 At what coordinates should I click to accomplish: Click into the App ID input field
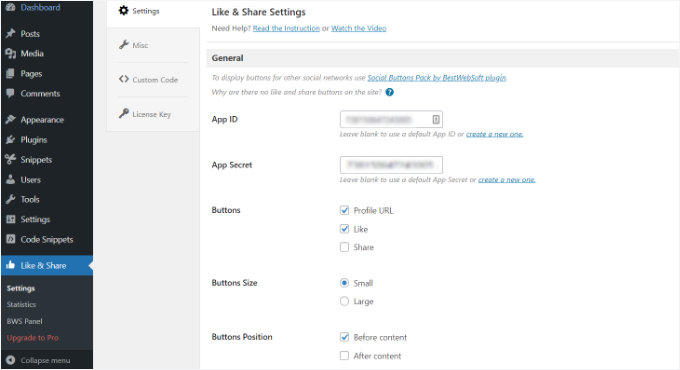tap(391, 119)
